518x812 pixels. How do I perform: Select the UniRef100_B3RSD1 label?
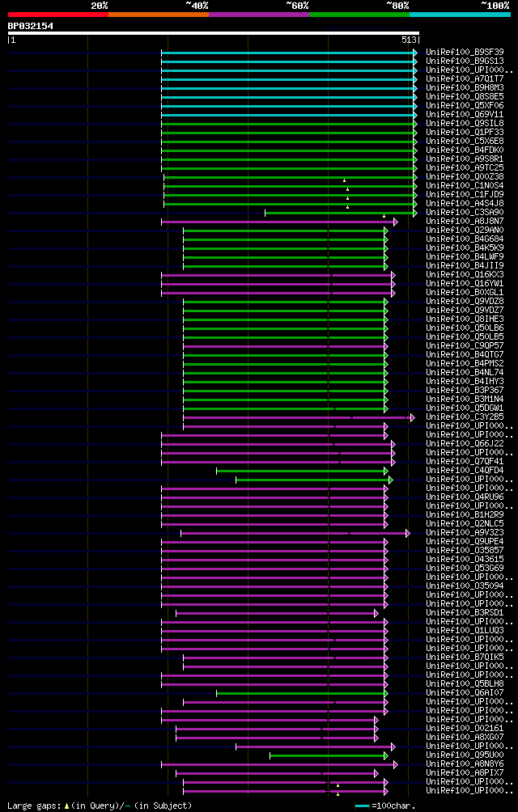(465, 612)
